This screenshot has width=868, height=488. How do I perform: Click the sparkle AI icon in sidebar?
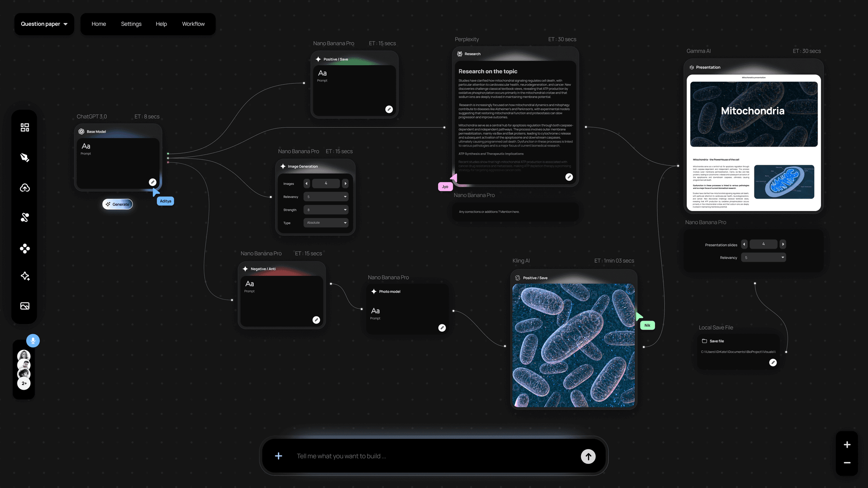25,276
